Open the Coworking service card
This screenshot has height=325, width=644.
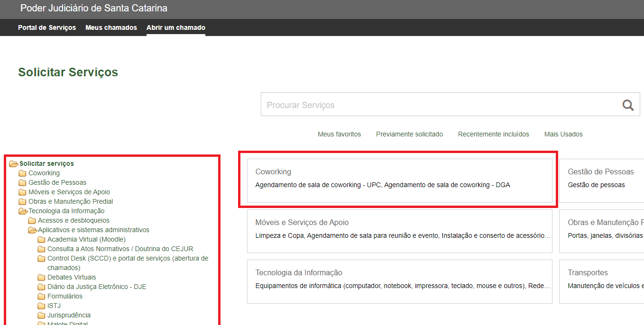click(x=400, y=181)
